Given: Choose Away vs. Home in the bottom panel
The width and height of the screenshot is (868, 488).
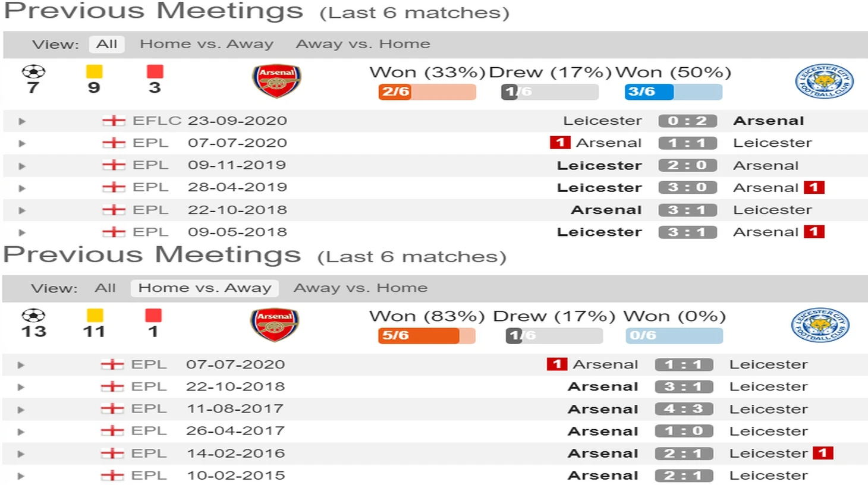Looking at the screenshot, I should (x=360, y=288).
